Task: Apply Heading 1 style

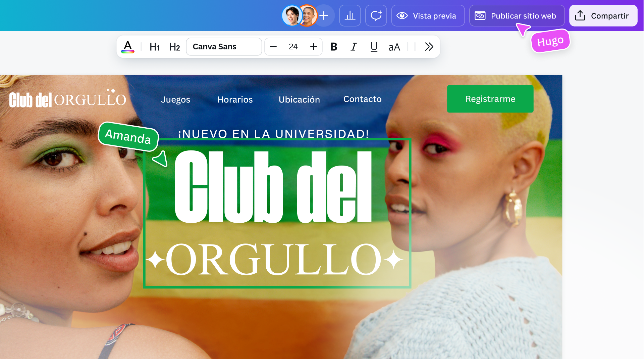Action: tap(154, 47)
